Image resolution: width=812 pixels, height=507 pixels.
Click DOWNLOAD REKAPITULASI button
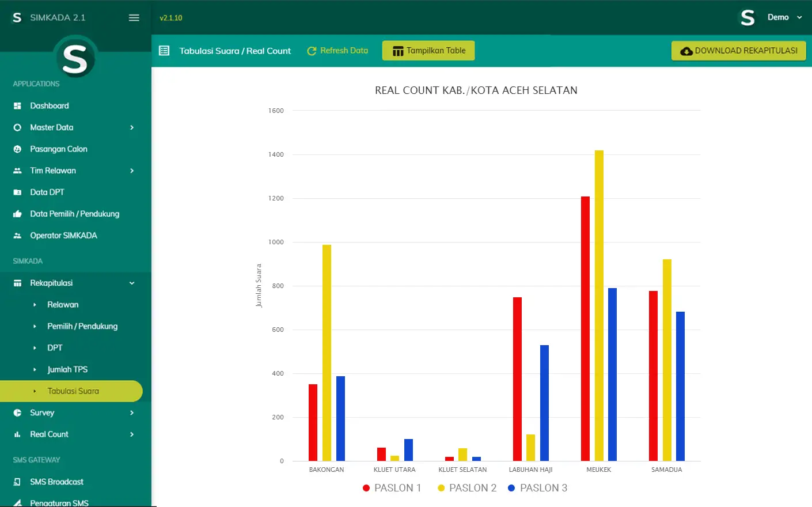tap(739, 51)
